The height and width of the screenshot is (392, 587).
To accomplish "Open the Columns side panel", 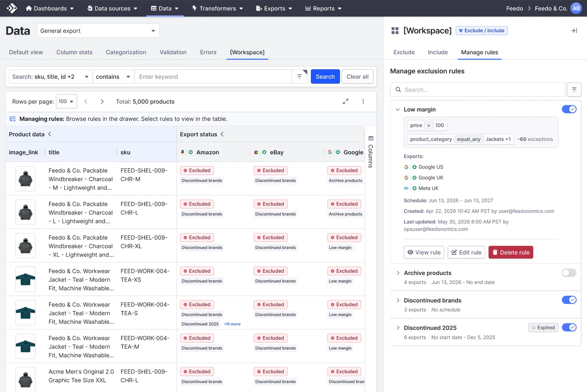I will click(x=371, y=152).
